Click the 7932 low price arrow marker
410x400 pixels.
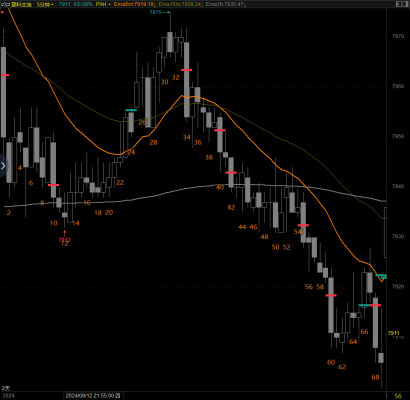[65, 236]
